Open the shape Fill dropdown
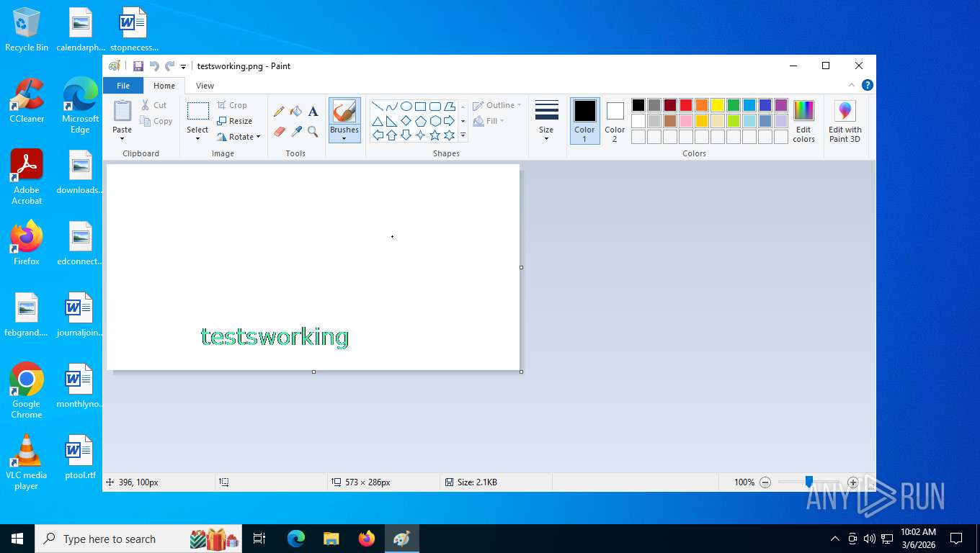 (x=489, y=121)
